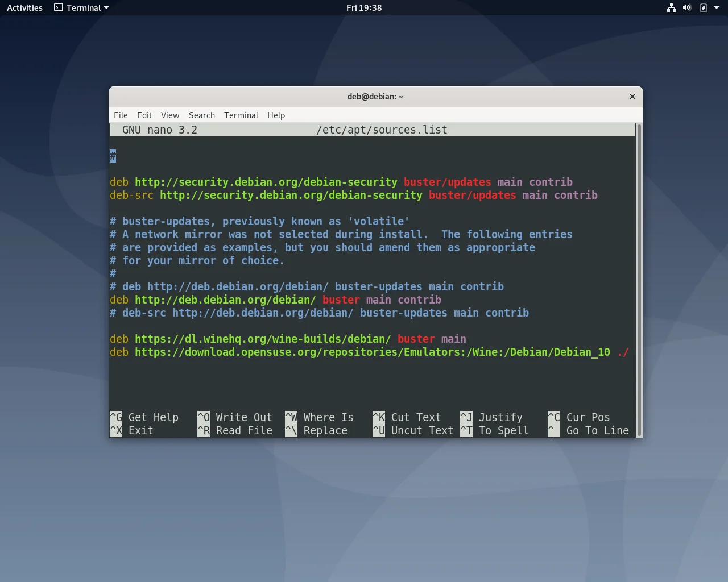Open the Edit menu
The image size is (728, 582).
pyautogui.click(x=144, y=115)
